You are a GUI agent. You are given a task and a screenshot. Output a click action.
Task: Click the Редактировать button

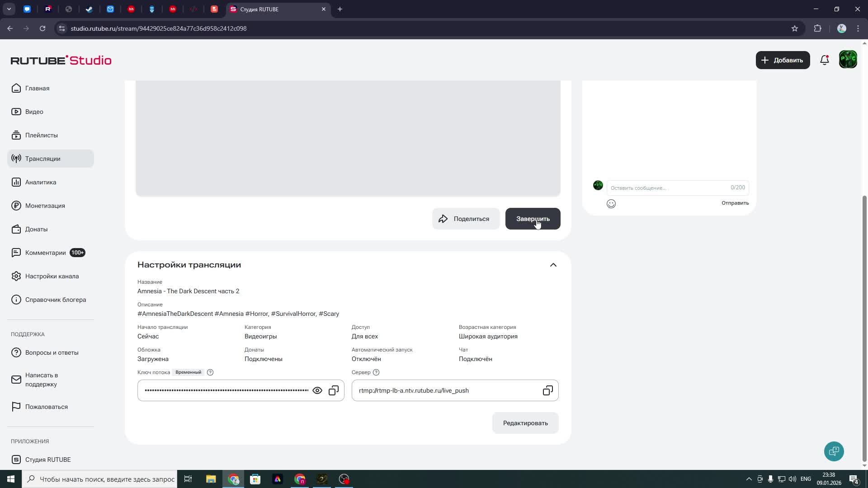pos(525,423)
